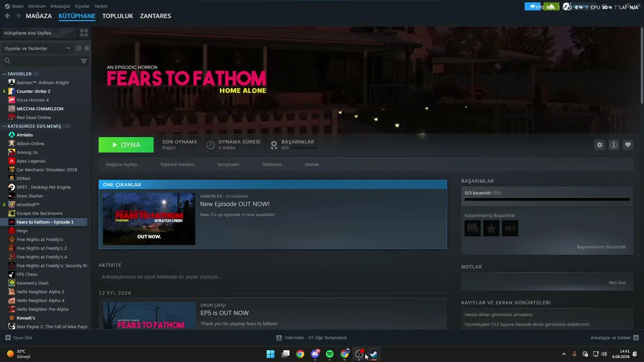Screen dimensions: 644x362
Task: Collapse the KATEGORİZE EDİLMEMİŞ category
Action: click(5, 126)
